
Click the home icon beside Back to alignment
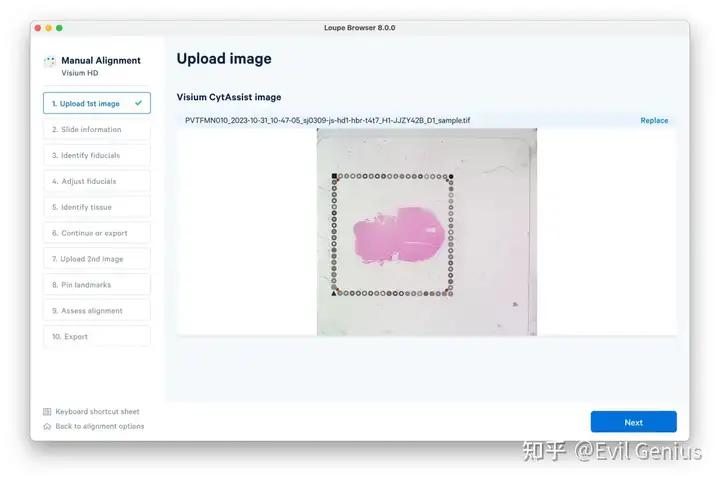pos(47,426)
